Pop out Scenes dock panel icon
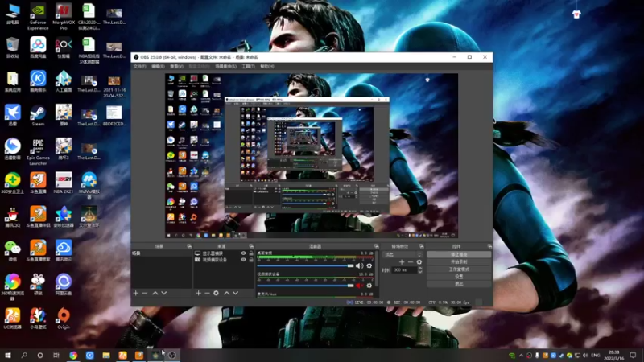 pos(189,246)
